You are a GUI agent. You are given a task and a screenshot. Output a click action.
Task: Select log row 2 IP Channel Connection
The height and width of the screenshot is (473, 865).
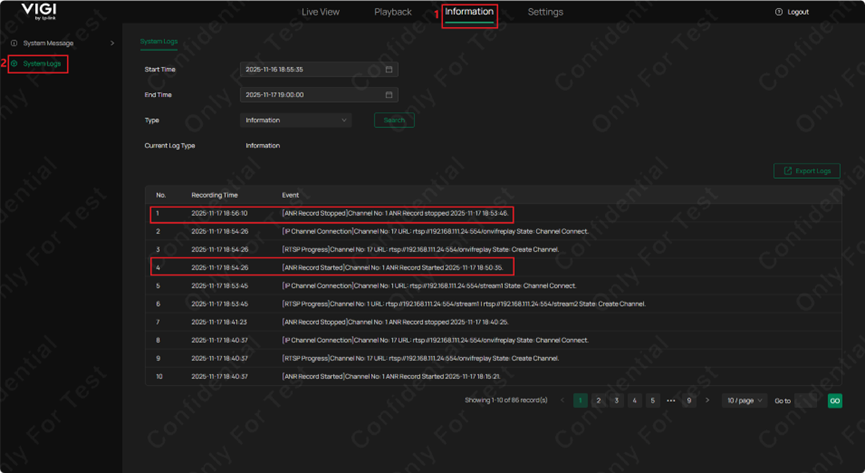click(x=494, y=231)
